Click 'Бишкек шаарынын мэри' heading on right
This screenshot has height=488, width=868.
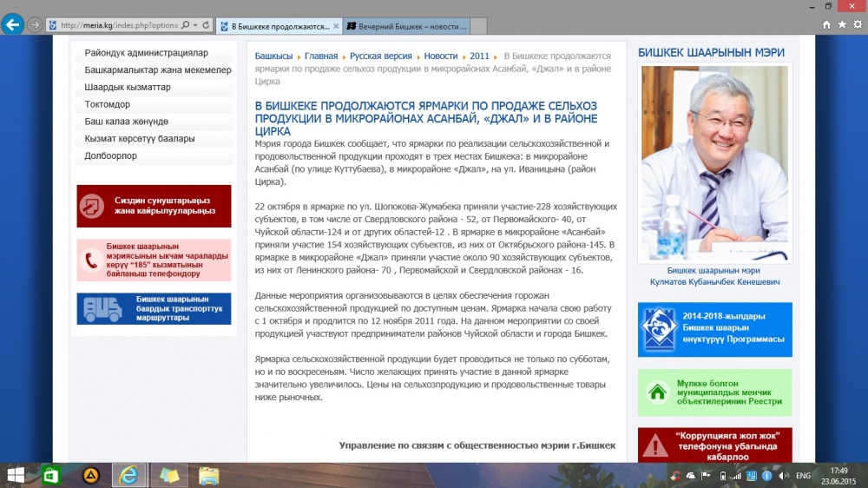point(711,53)
